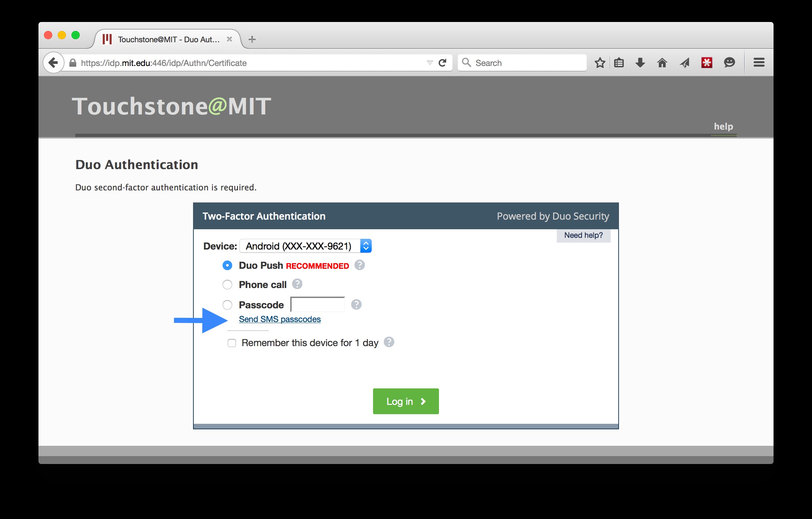Image resolution: width=812 pixels, height=519 pixels.
Task: Click Send SMS passcodes link
Action: (x=280, y=319)
